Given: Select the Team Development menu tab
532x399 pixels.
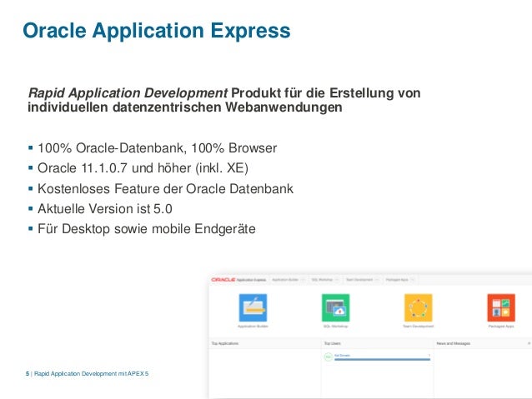Looking at the screenshot, I should click(359, 280).
